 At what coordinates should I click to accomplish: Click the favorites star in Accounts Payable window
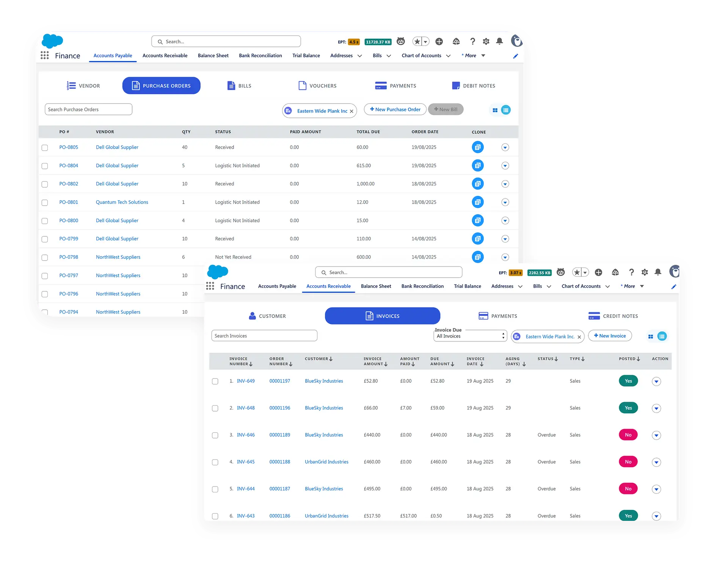tap(417, 41)
